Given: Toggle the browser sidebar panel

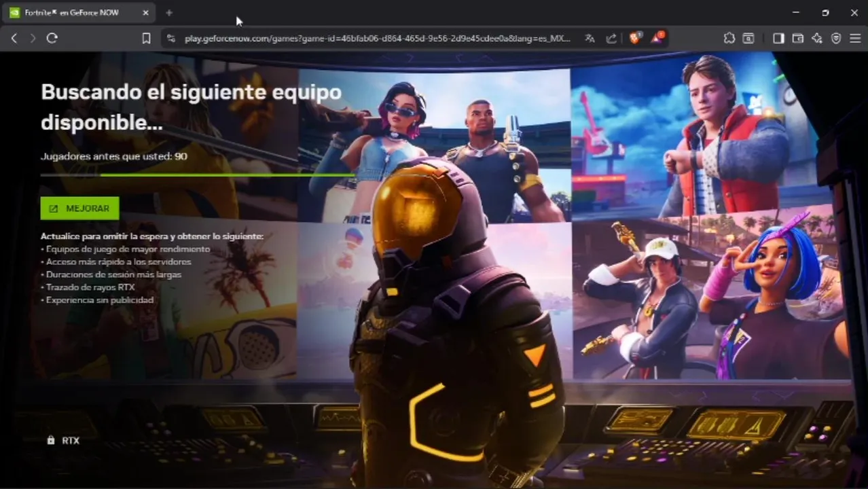Looking at the screenshot, I should pos(778,39).
